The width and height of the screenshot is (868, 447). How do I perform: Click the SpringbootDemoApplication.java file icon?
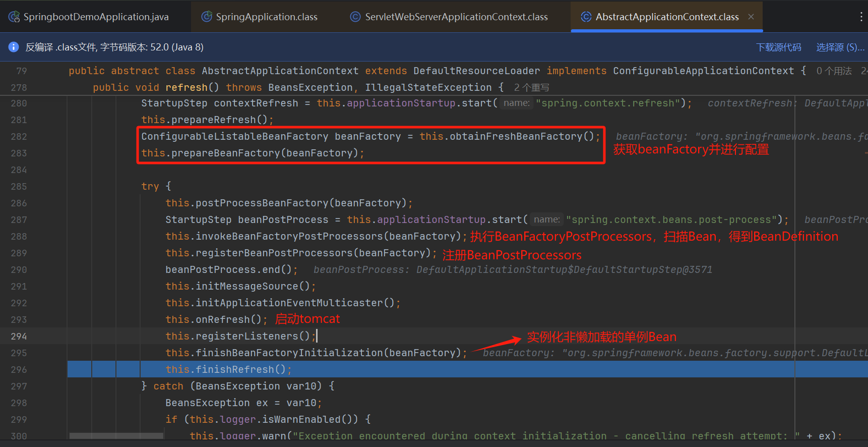click(14, 17)
